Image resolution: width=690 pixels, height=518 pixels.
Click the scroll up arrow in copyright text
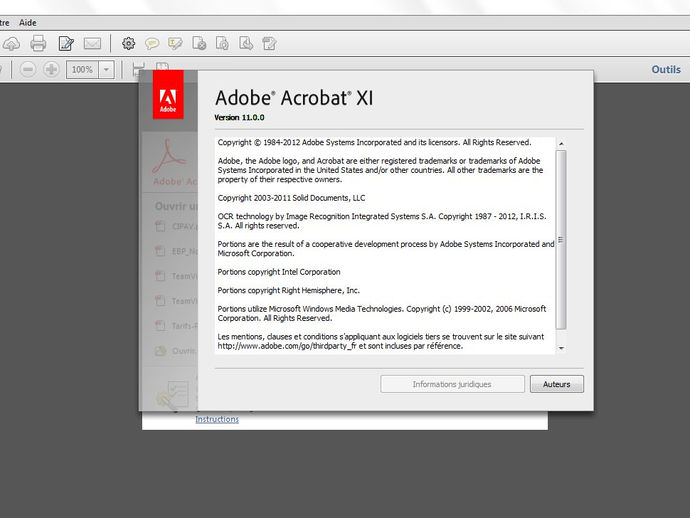pos(561,143)
